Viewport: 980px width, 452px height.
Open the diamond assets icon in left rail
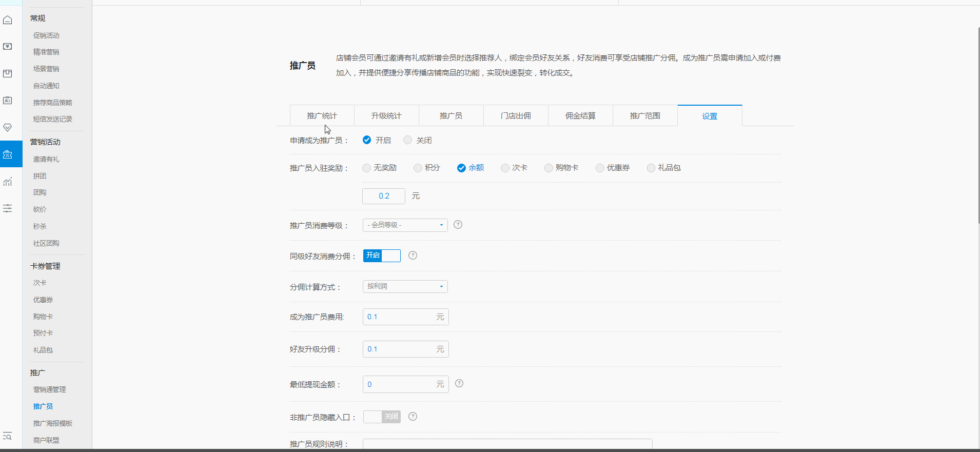(x=8, y=127)
